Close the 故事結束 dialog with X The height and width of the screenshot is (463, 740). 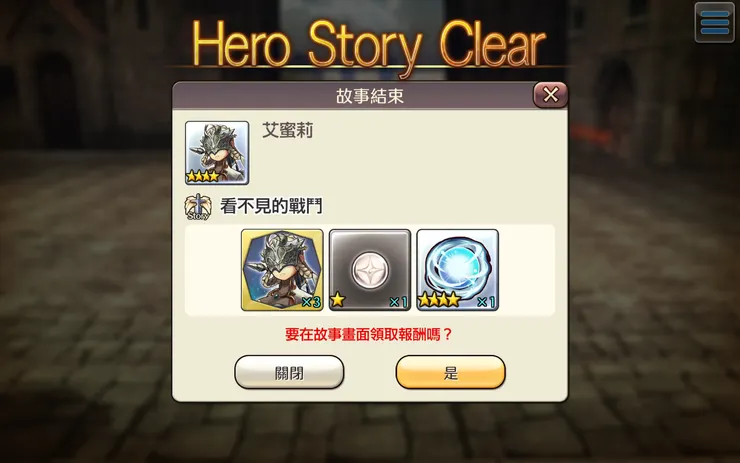[x=550, y=95]
